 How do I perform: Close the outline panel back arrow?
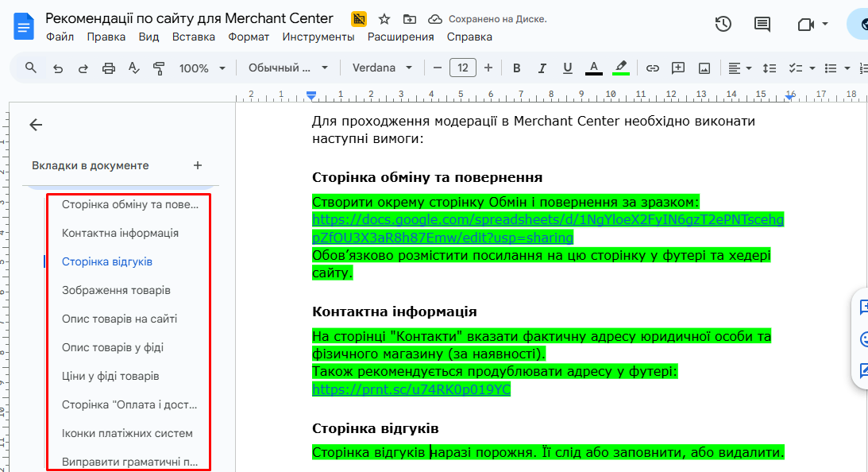pyautogui.click(x=36, y=125)
